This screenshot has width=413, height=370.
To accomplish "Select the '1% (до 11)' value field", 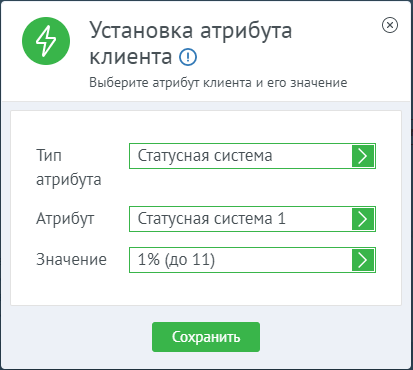I will pos(252,260).
